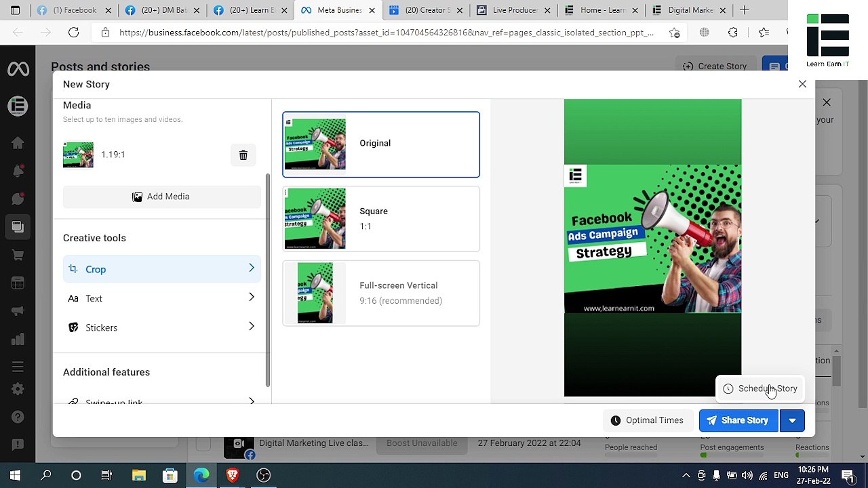
Task: Open the Meta logo in sidebar
Action: coord(18,69)
